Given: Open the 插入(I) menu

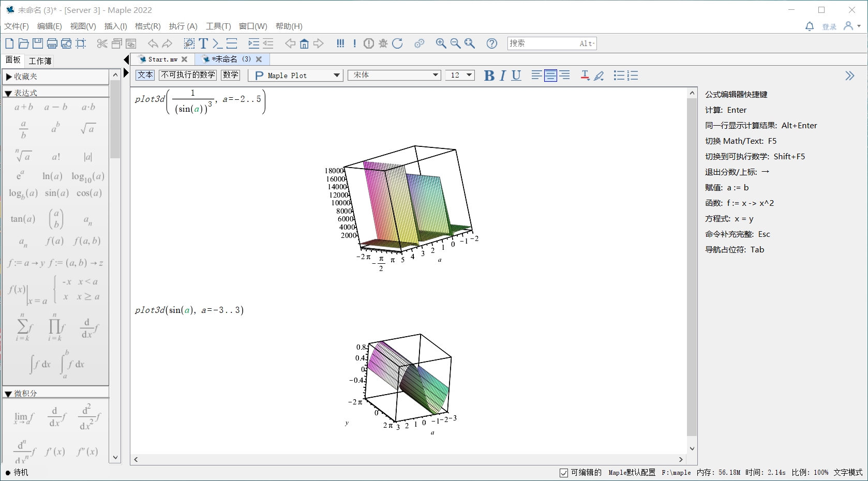Looking at the screenshot, I should point(115,26).
